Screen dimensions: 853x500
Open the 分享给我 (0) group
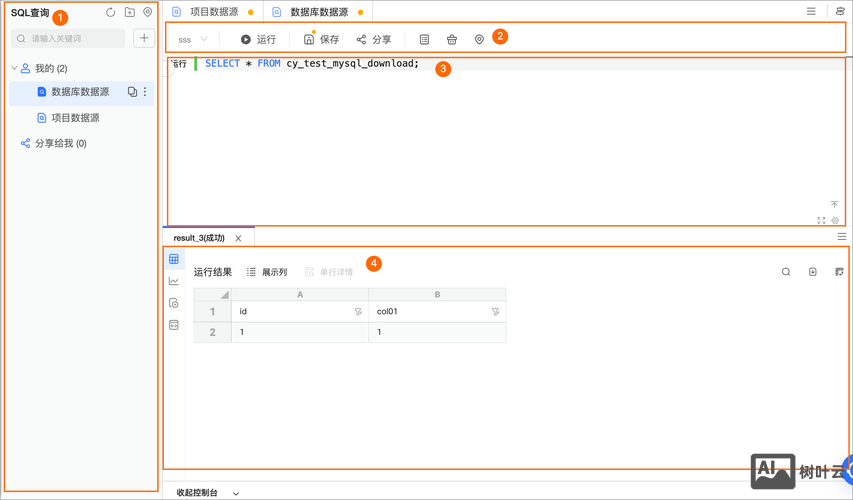(x=60, y=144)
